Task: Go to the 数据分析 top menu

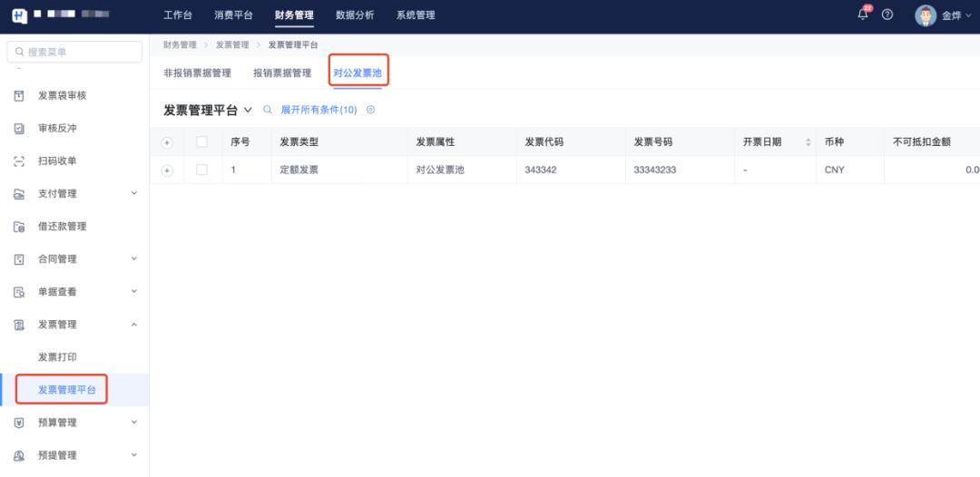Action: click(355, 15)
